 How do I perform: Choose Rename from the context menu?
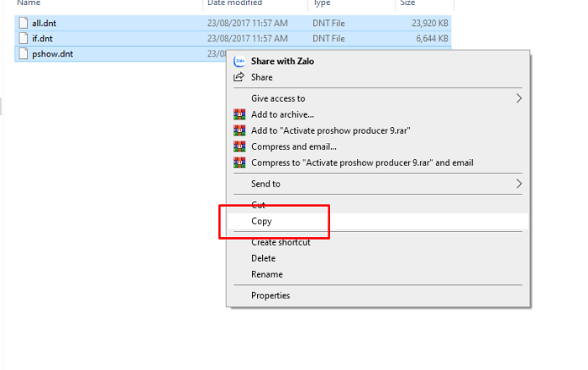[378, 275]
